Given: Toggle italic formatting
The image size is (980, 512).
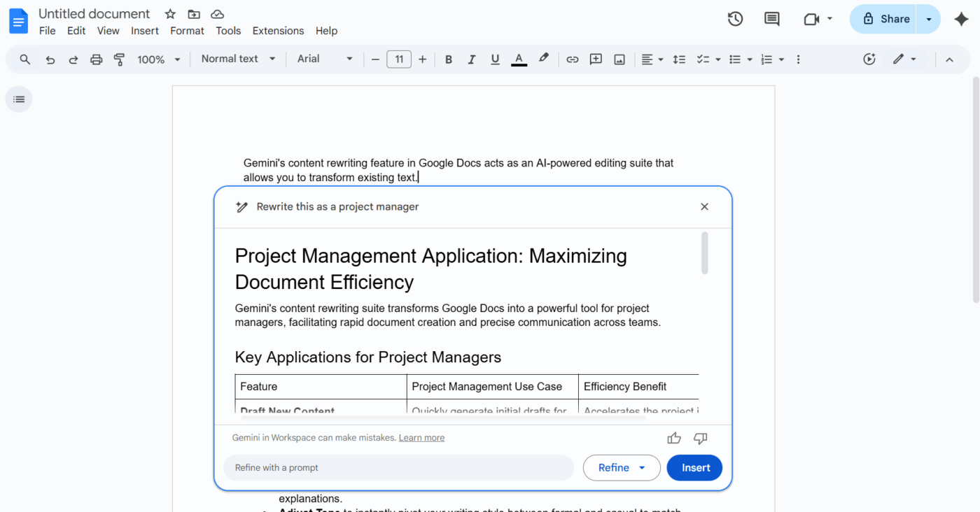Looking at the screenshot, I should coord(472,59).
